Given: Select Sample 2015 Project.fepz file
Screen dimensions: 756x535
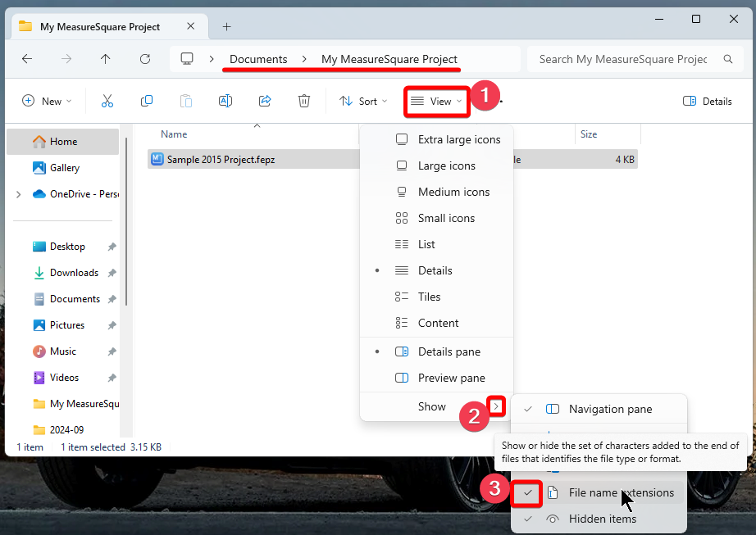Looking at the screenshot, I should click(221, 160).
